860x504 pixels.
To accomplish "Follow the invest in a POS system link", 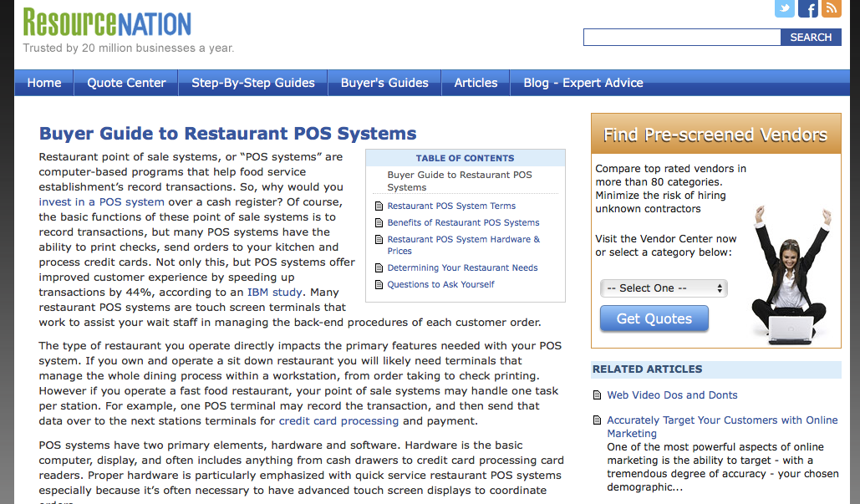I will coord(101,201).
